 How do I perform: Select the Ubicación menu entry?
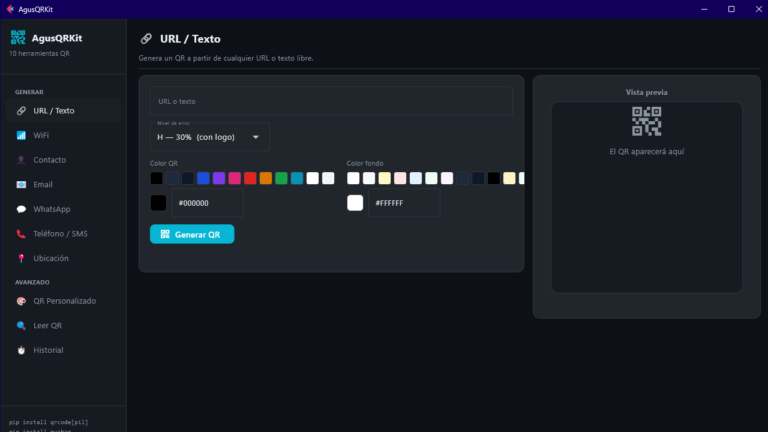click(x=63, y=258)
